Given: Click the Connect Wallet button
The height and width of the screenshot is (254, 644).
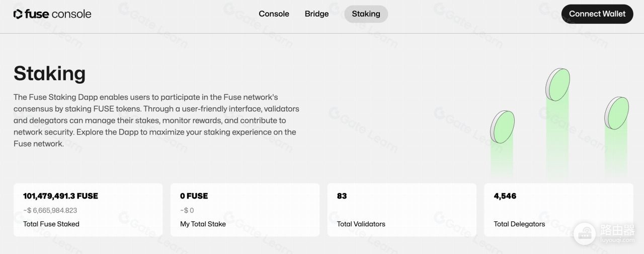Looking at the screenshot, I should point(597,14).
